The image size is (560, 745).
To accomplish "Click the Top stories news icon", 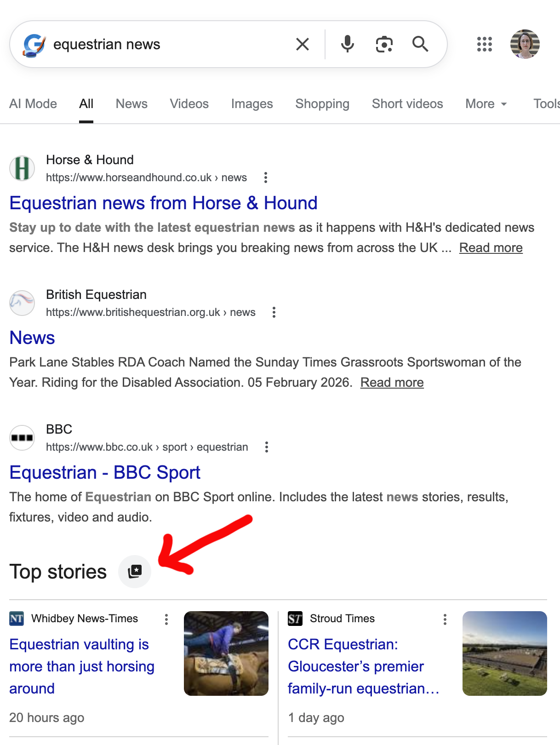I will (135, 571).
